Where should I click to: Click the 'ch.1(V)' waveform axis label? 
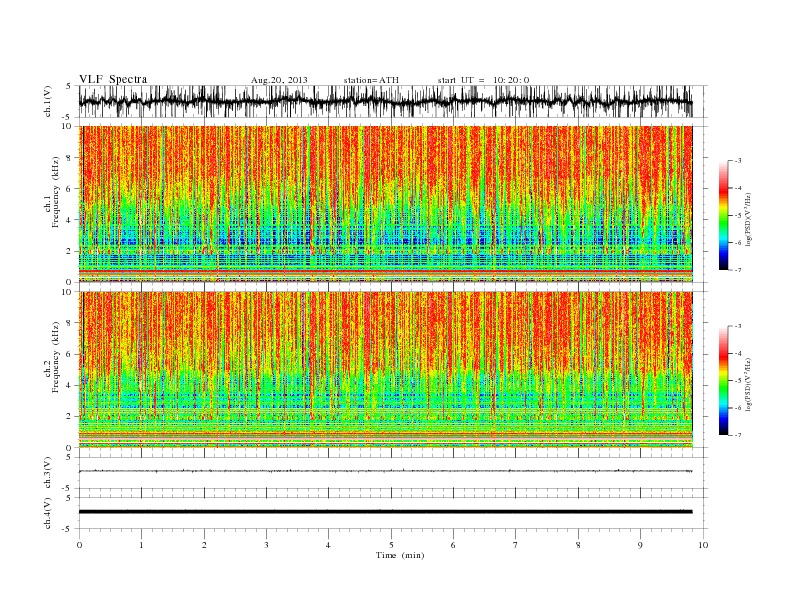click(x=48, y=101)
